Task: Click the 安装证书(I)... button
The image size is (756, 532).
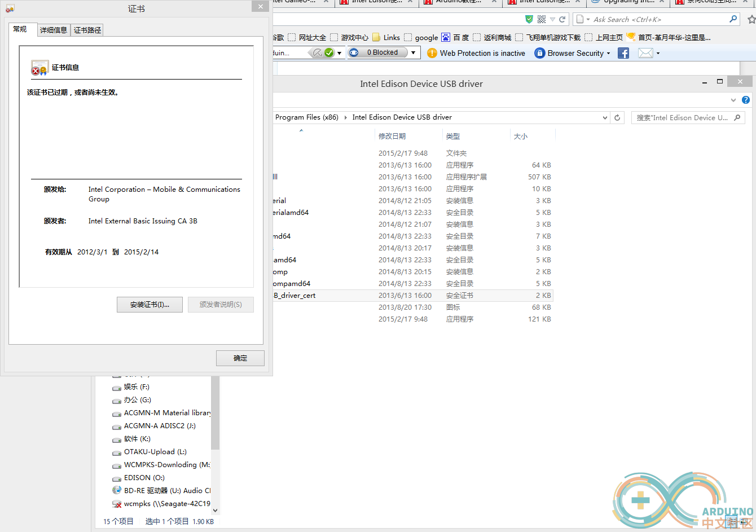Action: 150,305
